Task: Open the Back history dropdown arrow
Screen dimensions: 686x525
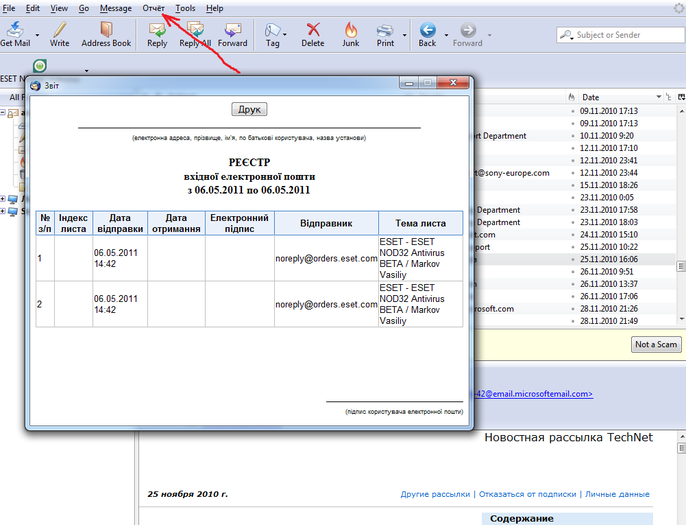Action: [x=446, y=35]
